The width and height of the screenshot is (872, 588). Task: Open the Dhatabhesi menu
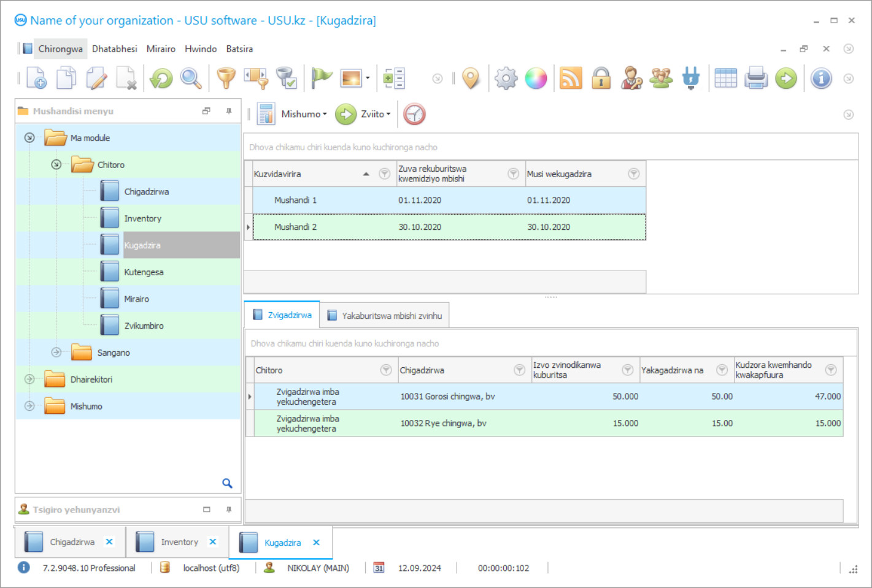pyautogui.click(x=114, y=49)
